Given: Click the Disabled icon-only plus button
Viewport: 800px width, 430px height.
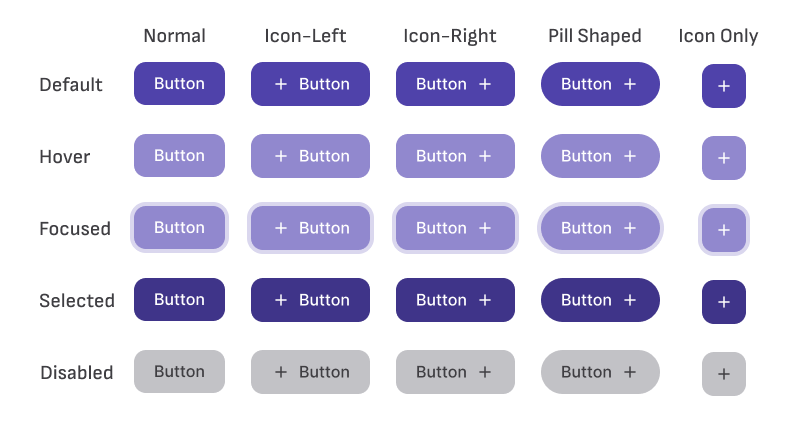Looking at the screenshot, I should 724,374.
